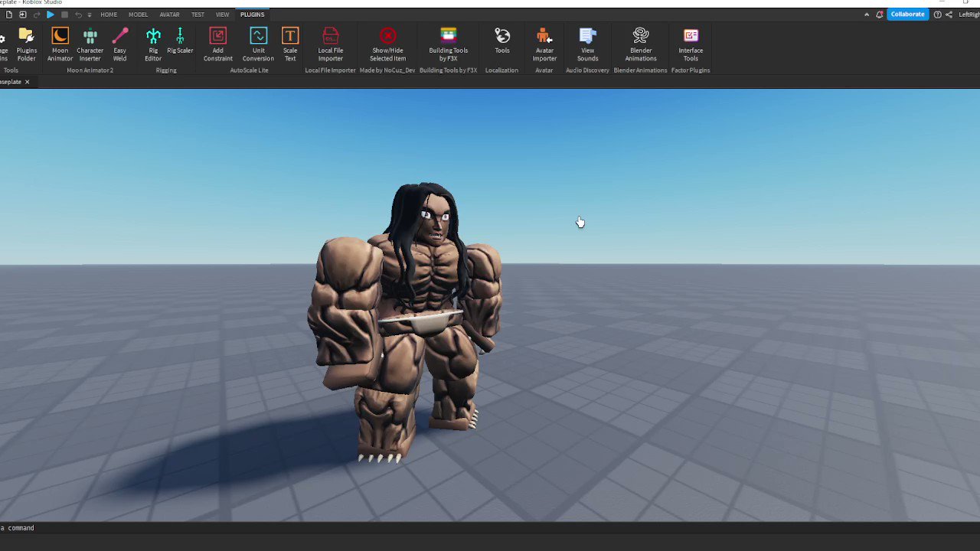The image size is (980, 551).
Task: Click the Undo arrow
Action: 78,15
